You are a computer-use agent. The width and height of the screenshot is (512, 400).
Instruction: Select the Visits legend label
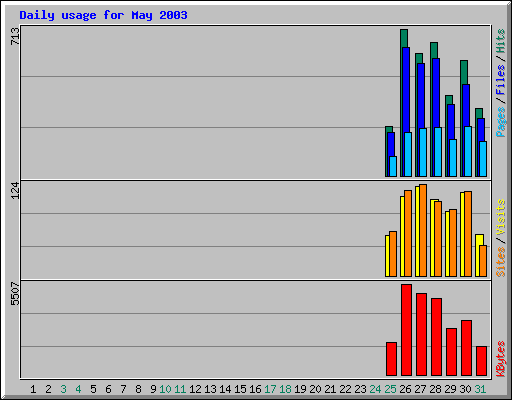pos(501,217)
